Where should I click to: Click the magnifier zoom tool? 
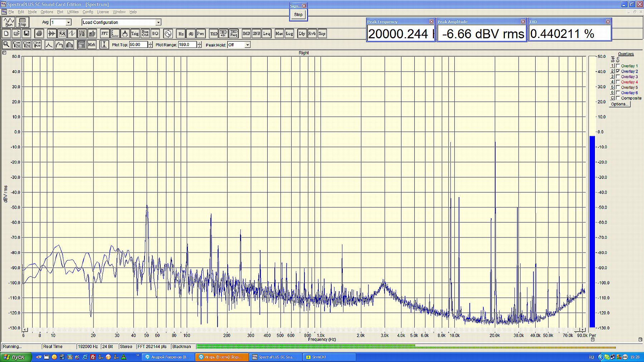[x=6, y=45]
